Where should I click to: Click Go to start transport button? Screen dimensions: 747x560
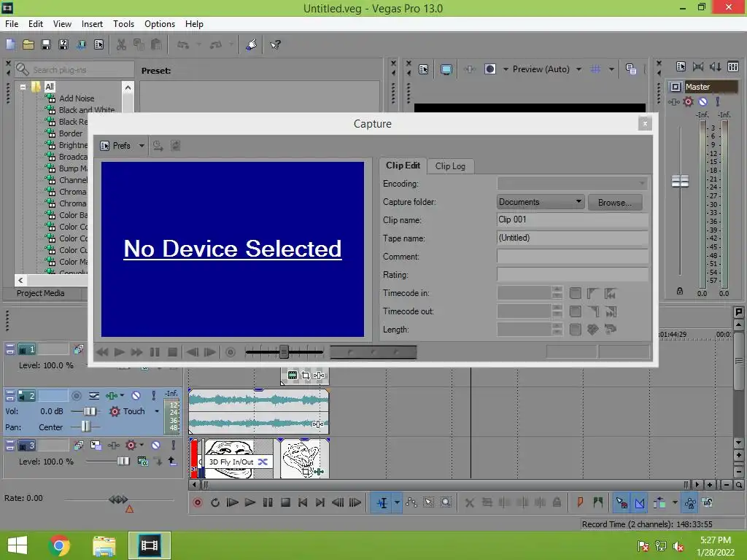pyautogui.click(x=303, y=502)
